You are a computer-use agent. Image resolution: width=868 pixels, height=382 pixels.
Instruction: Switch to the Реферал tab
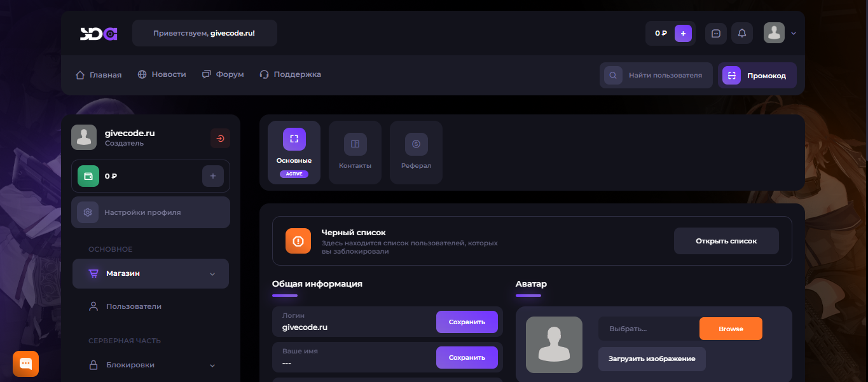pyautogui.click(x=416, y=153)
